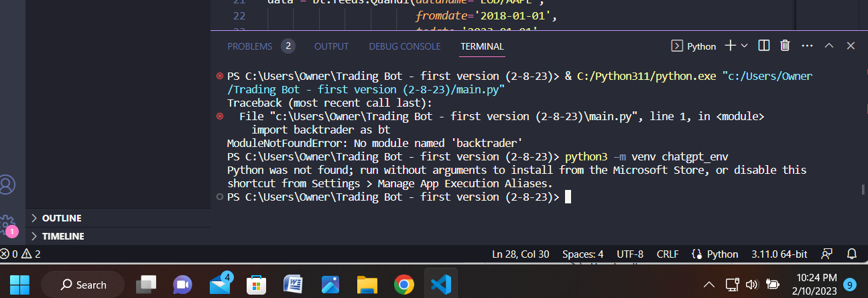The width and height of the screenshot is (868, 298).
Task: Open Microsoft Word from taskbar
Action: click(x=293, y=285)
